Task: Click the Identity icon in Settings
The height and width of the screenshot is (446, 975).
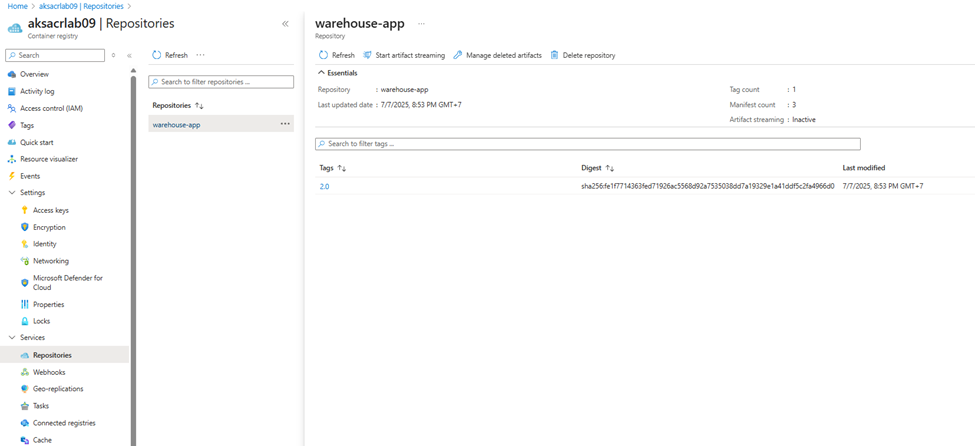Action: (x=25, y=244)
